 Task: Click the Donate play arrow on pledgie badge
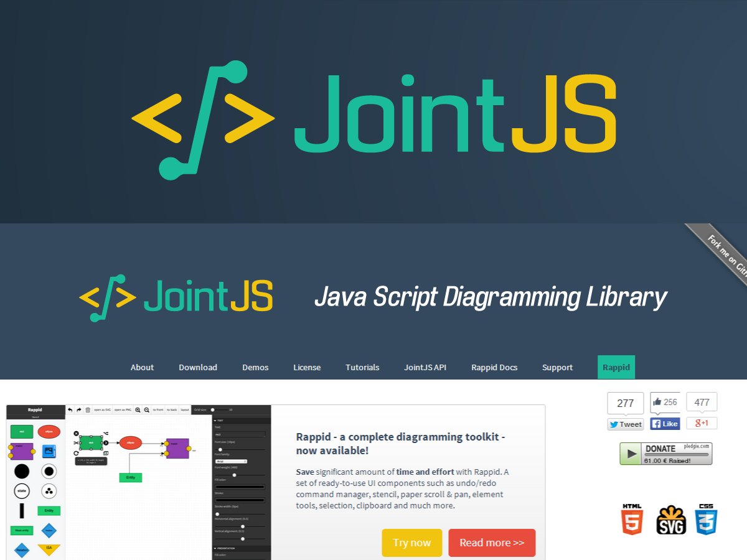[x=632, y=454]
